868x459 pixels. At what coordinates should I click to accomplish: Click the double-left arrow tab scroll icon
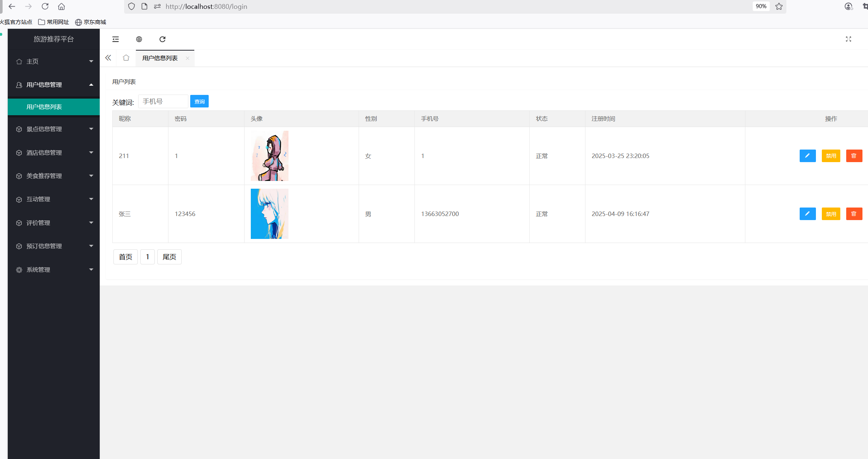pyautogui.click(x=108, y=58)
